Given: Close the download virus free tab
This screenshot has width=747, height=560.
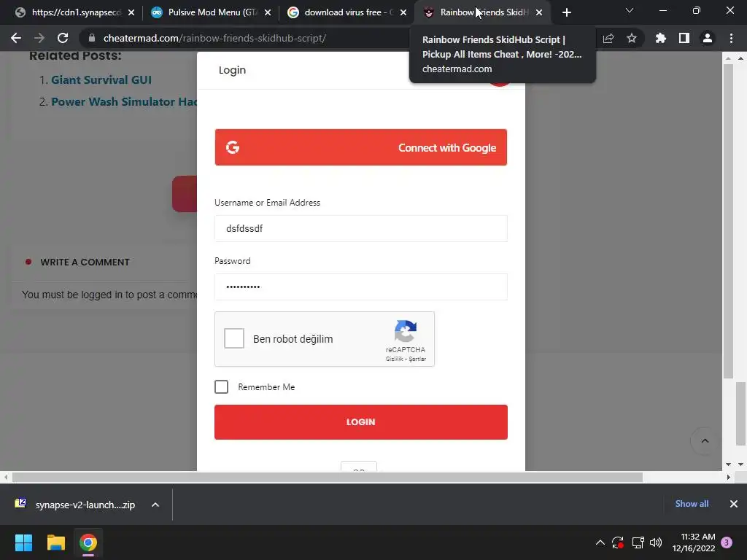Looking at the screenshot, I should tap(403, 12).
